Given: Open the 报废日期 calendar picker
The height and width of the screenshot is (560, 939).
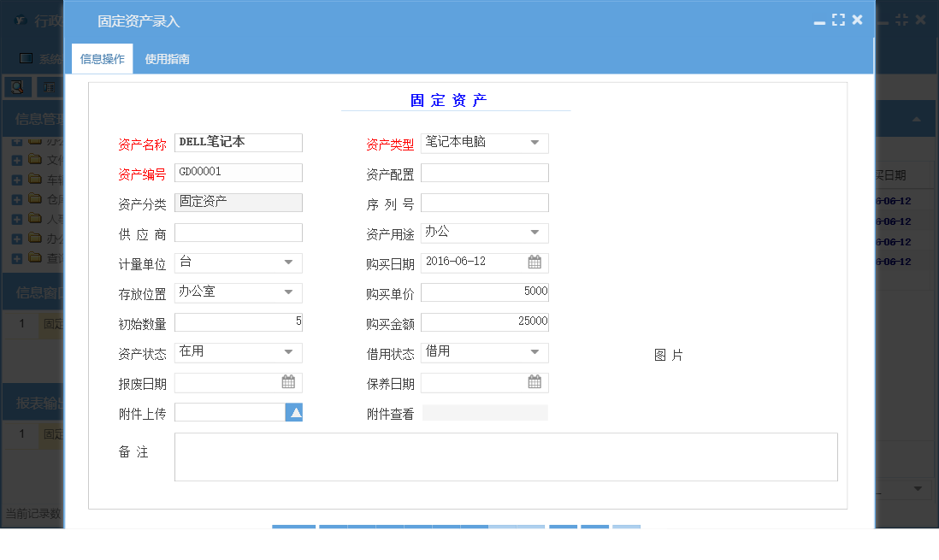Looking at the screenshot, I should coord(289,382).
